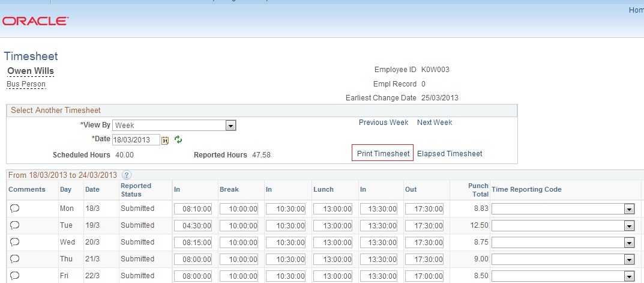
Task: Open Thursday's comment bubble
Action: 15,259
